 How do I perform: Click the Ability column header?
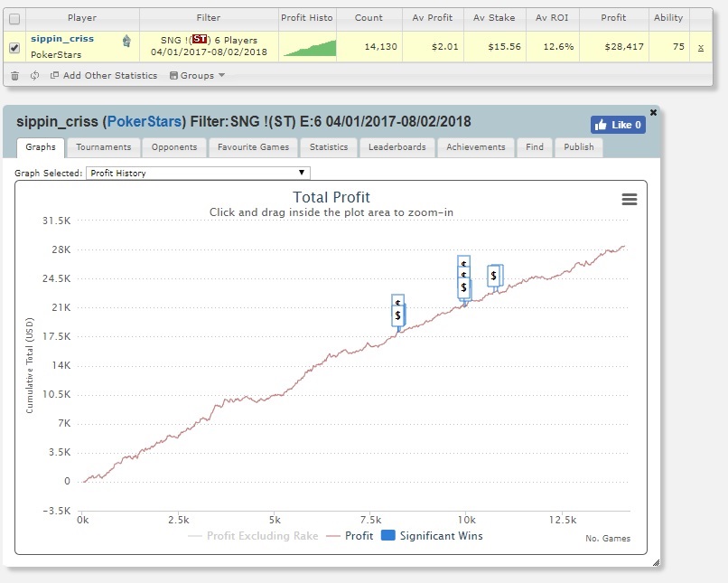[668, 18]
